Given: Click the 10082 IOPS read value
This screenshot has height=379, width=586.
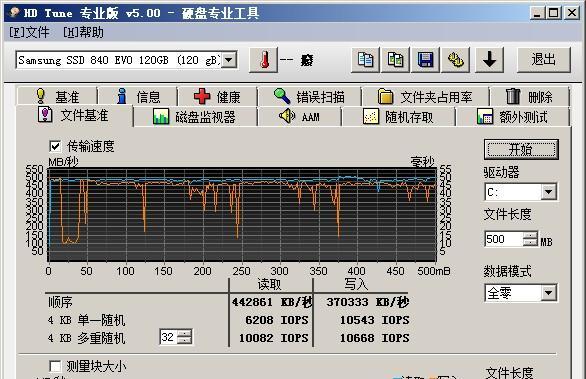Looking at the screenshot, I should tap(274, 338).
